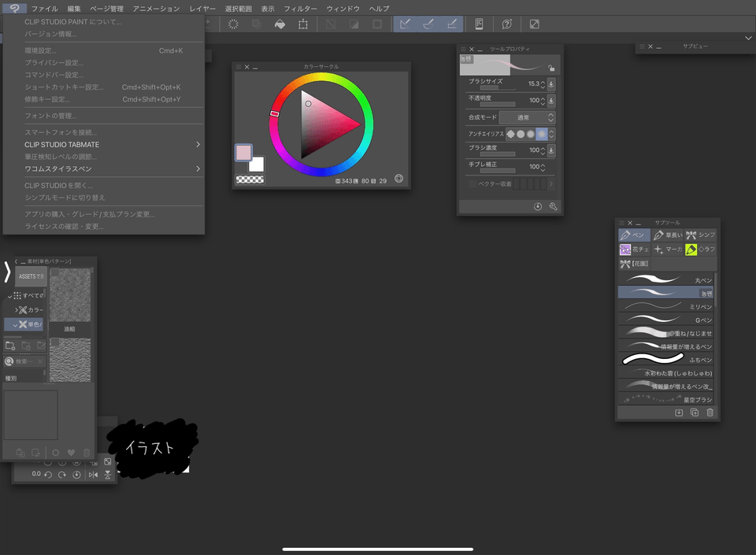Click the anti-aliasing stepper arrows
The width and height of the screenshot is (756, 555).
pos(551,134)
